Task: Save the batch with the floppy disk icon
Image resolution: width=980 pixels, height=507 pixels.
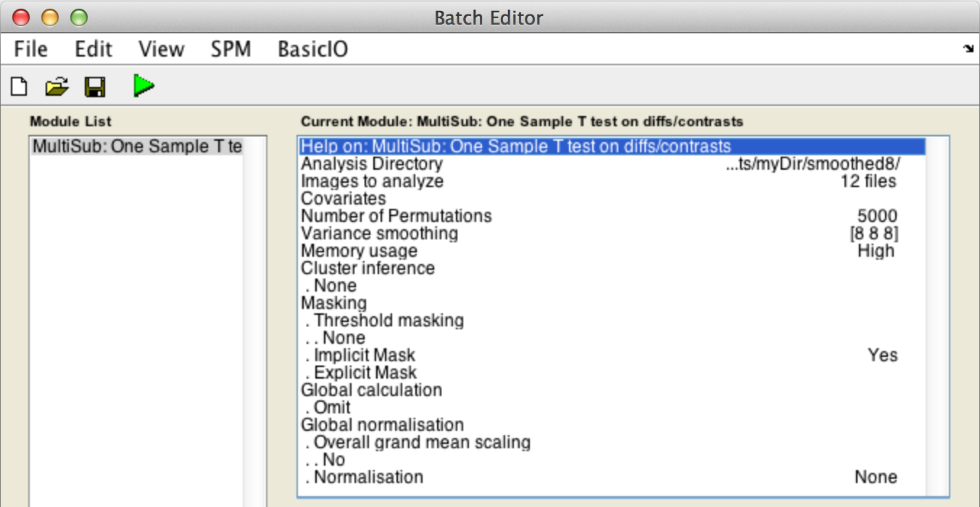Action: [95, 87]
